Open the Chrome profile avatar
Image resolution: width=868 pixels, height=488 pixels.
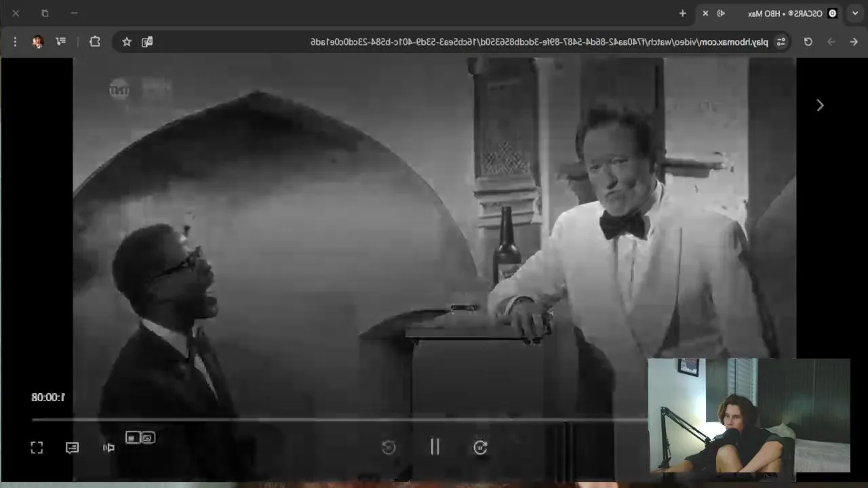coord(38,41)
